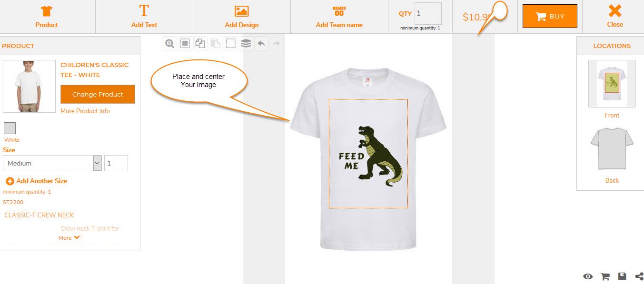Image resolution: width=644 pixels, height=284 pixels.
Task: Open the layers stack icon
Action: (246, 44)
